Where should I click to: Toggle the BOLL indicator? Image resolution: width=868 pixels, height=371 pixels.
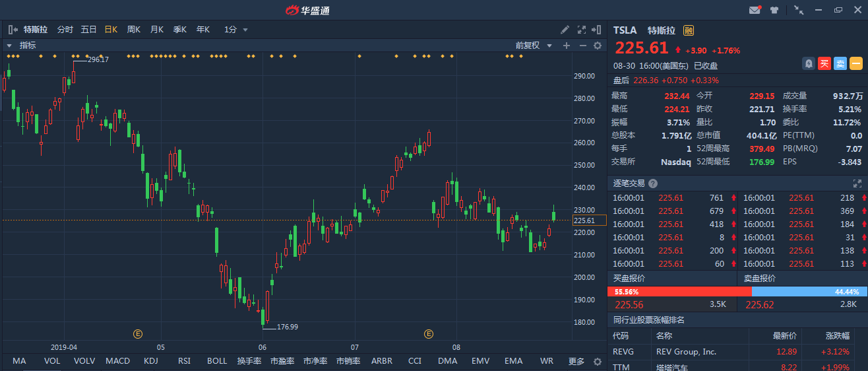click(x=217, y=361)
